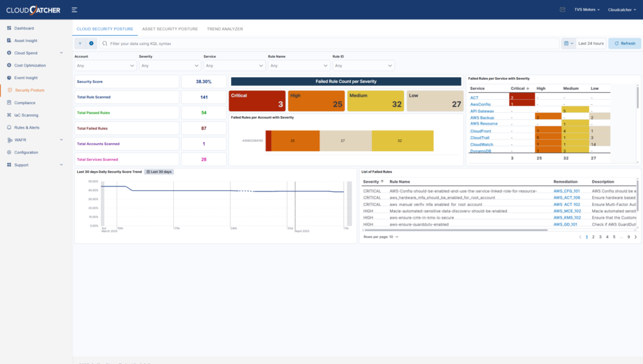Open AWS_ACT_106 remediation link
Viewport: 643px width, 364px height.
point(567,198)
